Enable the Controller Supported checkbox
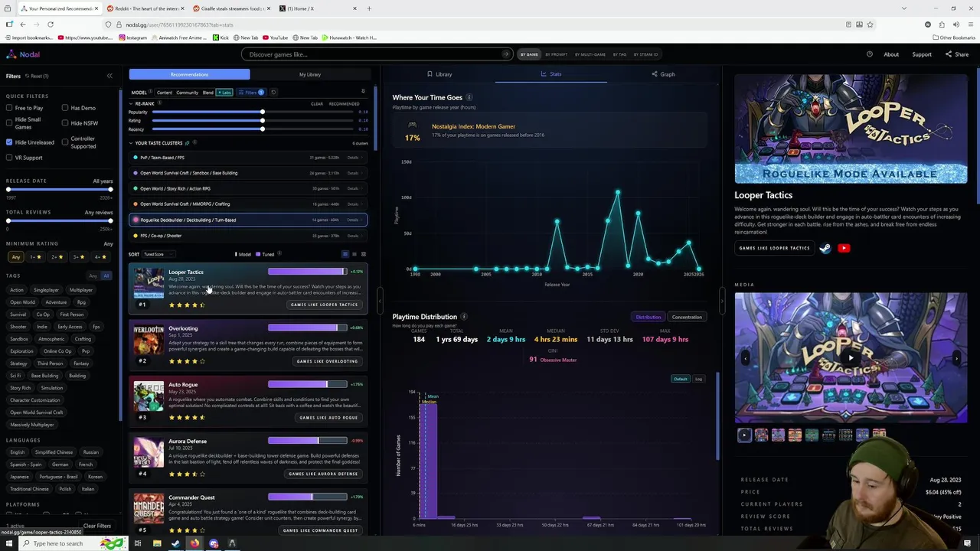 coord(65,142)
